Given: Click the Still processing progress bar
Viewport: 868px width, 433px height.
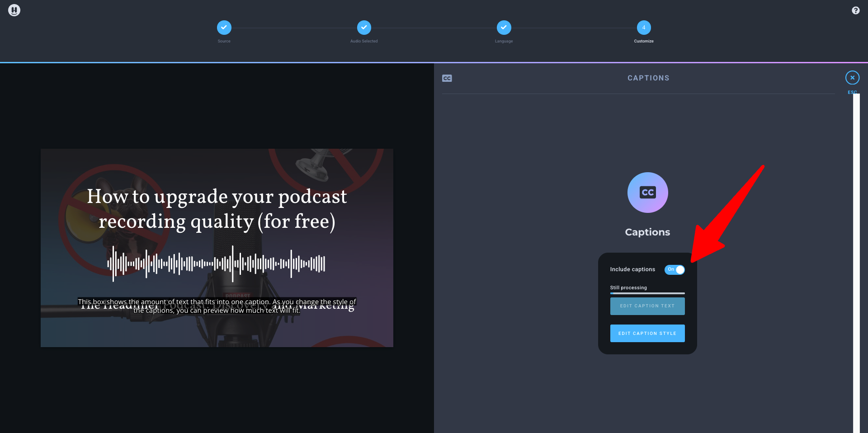Looking at the screenshot, I should [x=647, y=294].
